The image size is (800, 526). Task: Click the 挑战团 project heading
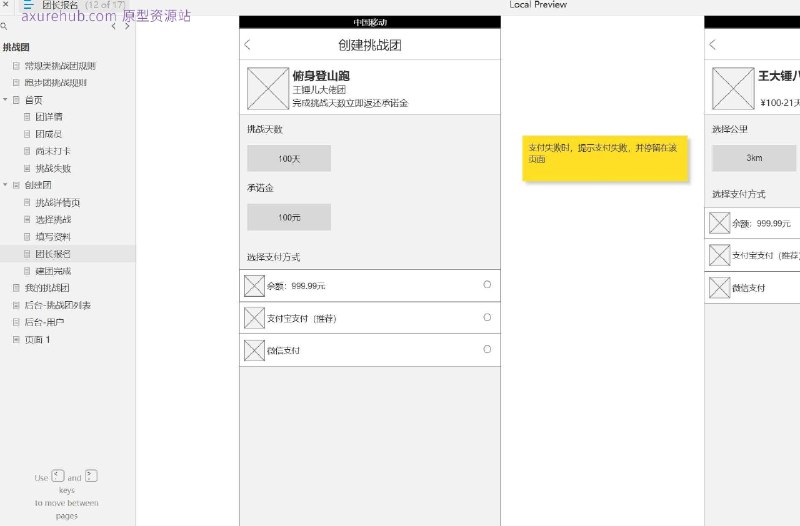coord(16,47)
